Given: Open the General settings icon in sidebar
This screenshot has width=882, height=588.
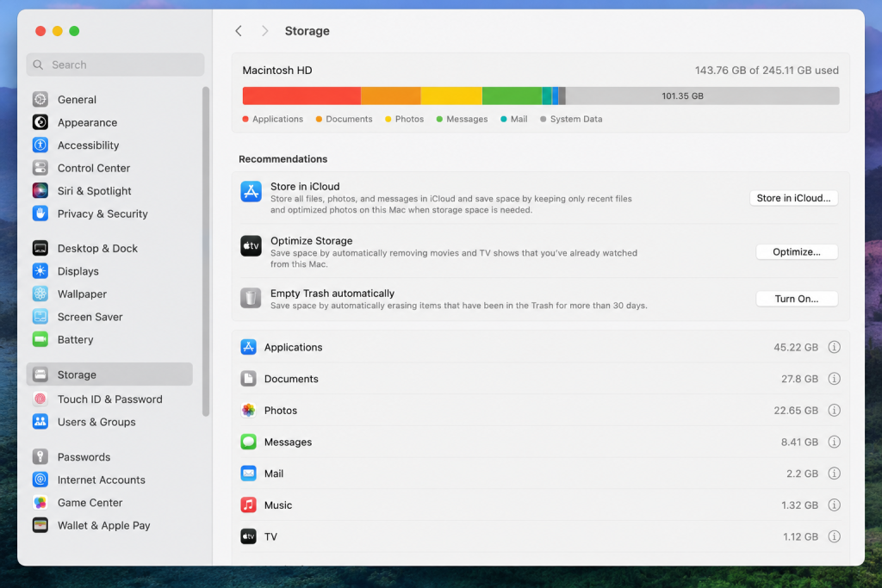Looking at the screenshot, I should click(40, 100).
